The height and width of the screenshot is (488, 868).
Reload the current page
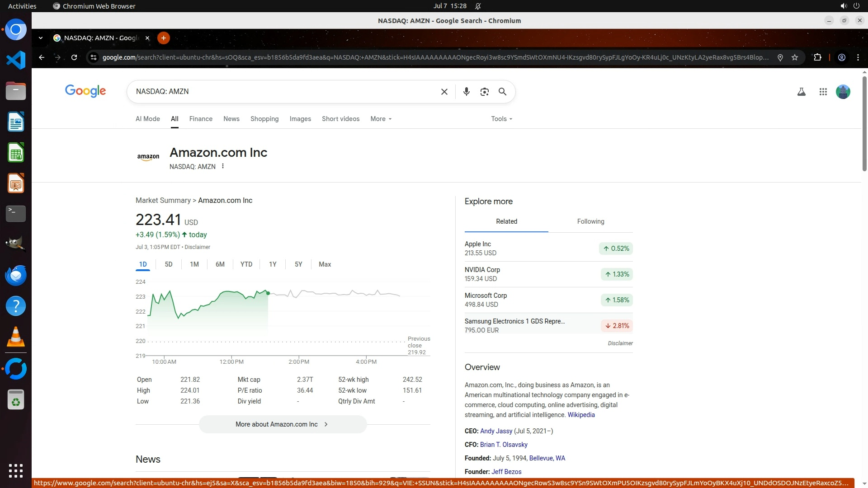point(74,57)
